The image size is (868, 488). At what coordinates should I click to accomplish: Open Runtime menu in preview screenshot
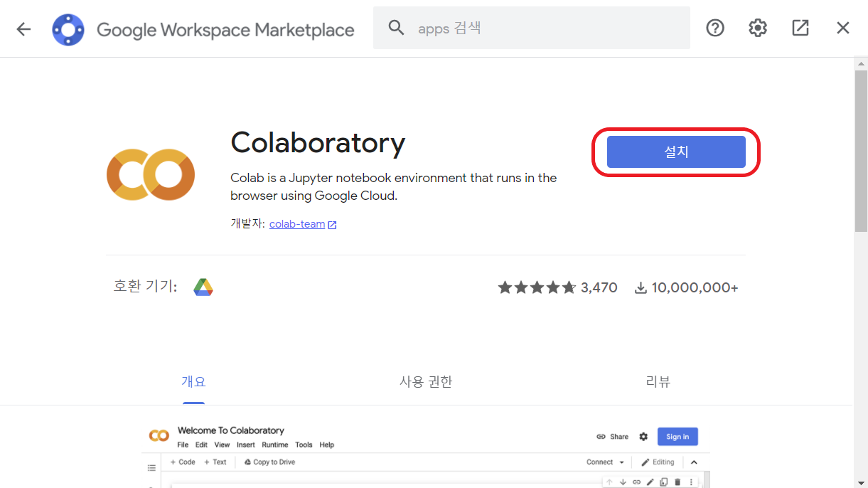click(x=275, y=445)
